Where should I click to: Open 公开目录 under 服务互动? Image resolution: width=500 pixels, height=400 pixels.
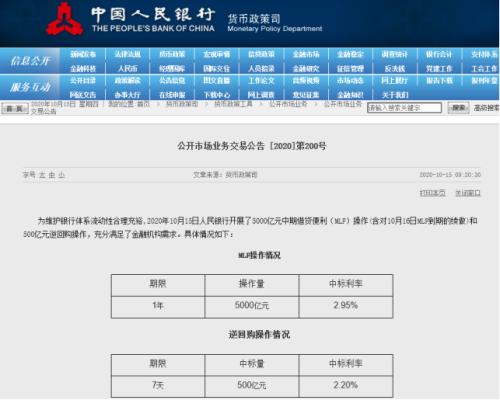[x=83, y=81]
